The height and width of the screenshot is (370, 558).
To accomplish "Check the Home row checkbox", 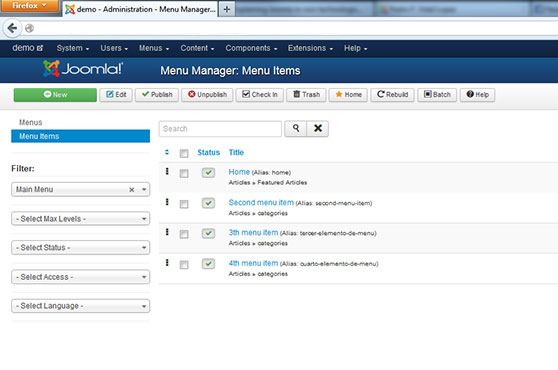I will tap(184, 173).
